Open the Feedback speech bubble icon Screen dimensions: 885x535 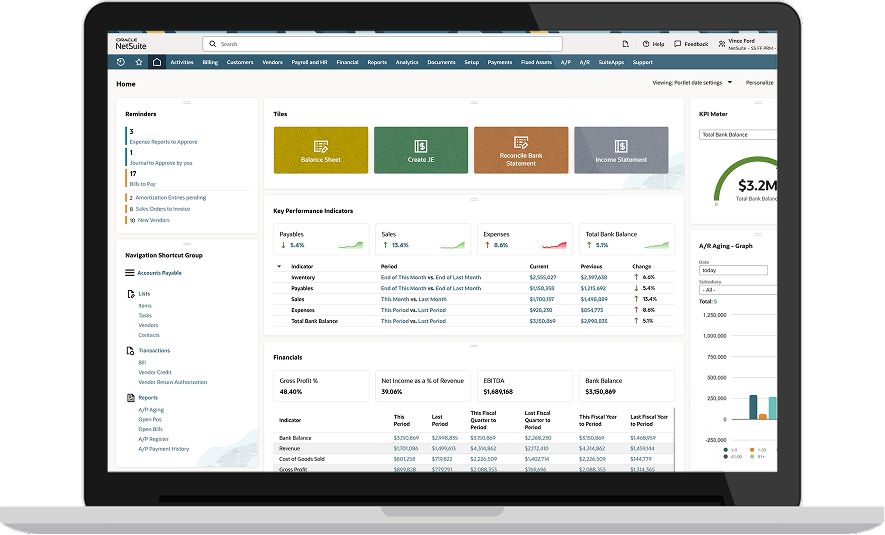tap(677, 44)
